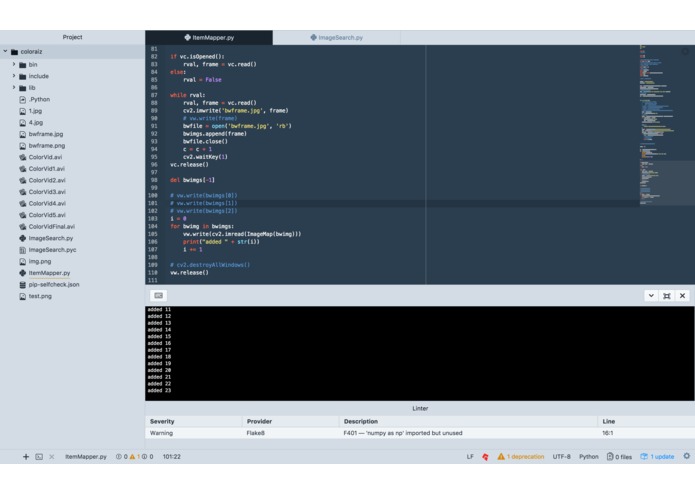Click the settings cog in the status bar
695x494 pixels.
[x=687, y=456]
